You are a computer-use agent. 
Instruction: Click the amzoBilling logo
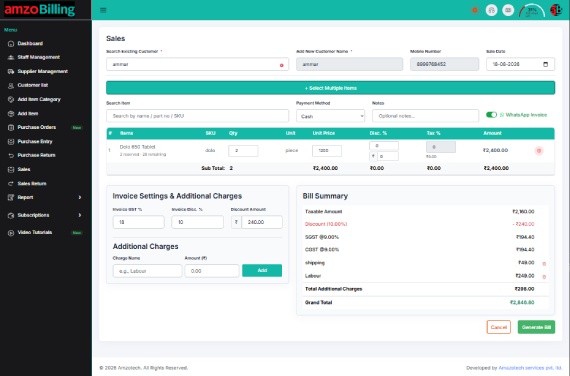coord(40,9)
